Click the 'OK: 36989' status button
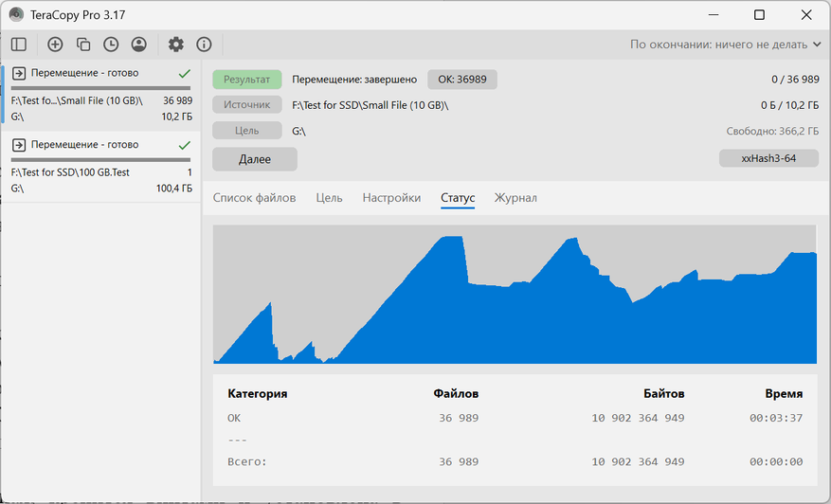The width and height of the screenshot is (831, 504). click(x=461, y=80)
